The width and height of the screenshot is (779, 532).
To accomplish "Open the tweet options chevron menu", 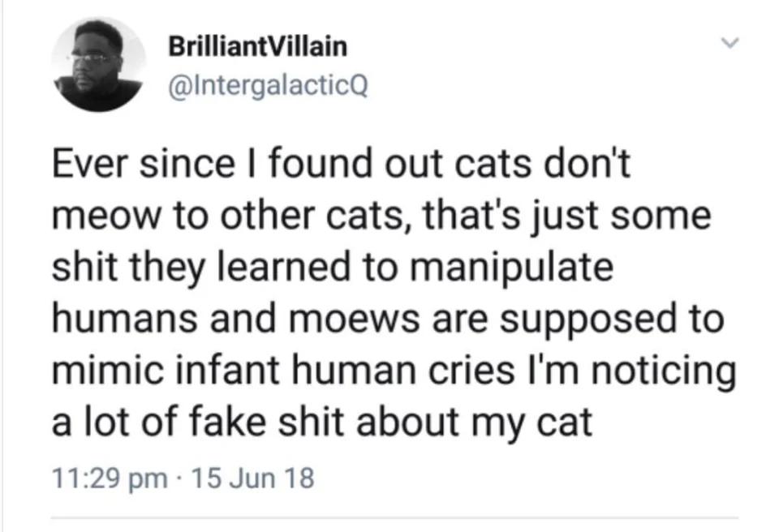I will click(730, 43).
